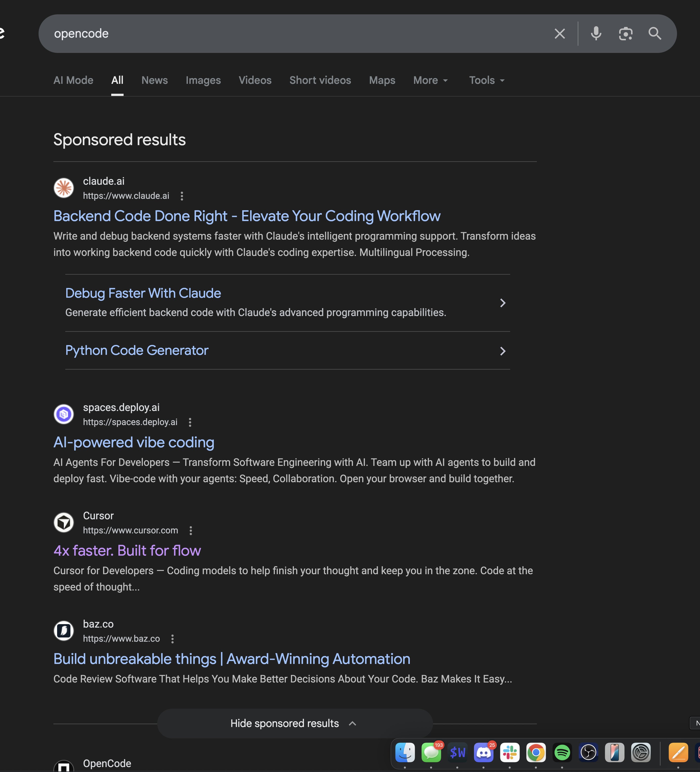Switch to the Images tab
Screen dimensions: 700x772
203,80
